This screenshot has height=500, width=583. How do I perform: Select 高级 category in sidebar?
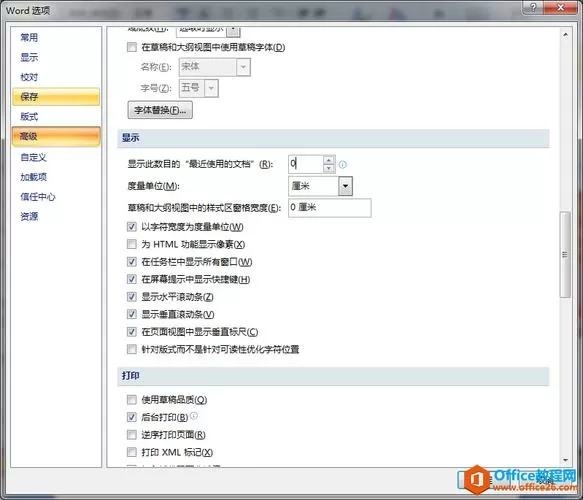click(x=56, y=136)
